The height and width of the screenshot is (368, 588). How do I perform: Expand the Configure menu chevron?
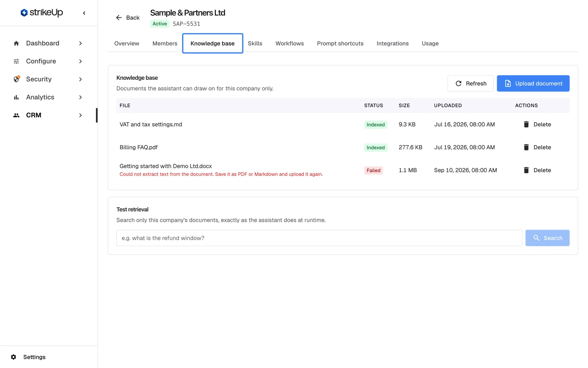[80, 61]
